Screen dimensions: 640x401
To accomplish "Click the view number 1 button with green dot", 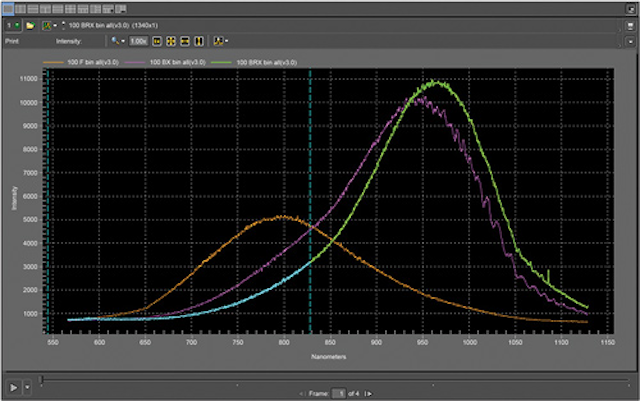I will [13, 25].
